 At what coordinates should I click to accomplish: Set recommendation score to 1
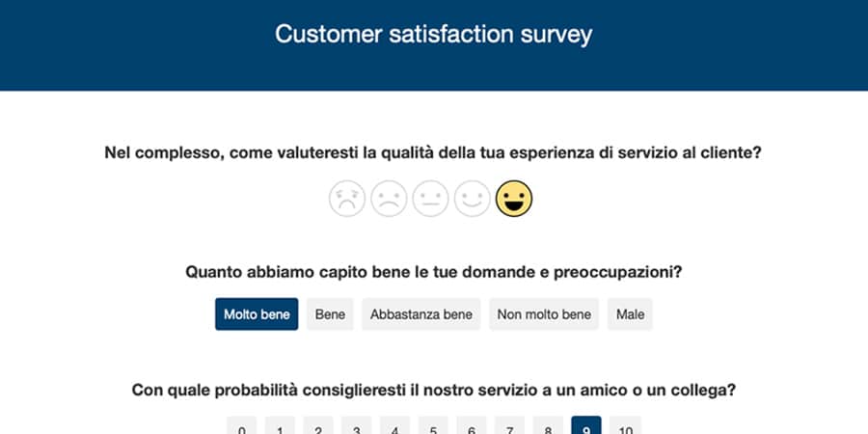280,426
